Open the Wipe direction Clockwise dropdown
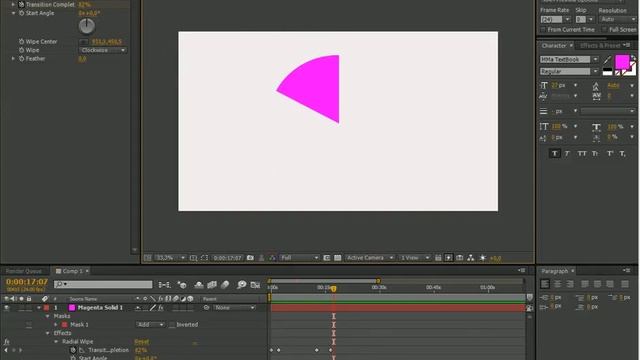This screenshot has height=360, width=640. (102, 50)
